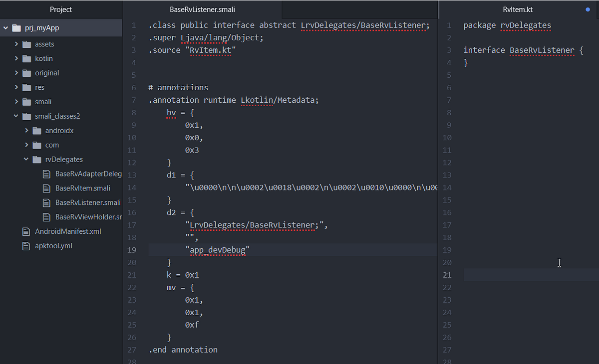Collapse the rvDelegates folder
Screen dimensions: 599x364
[26, 159]
